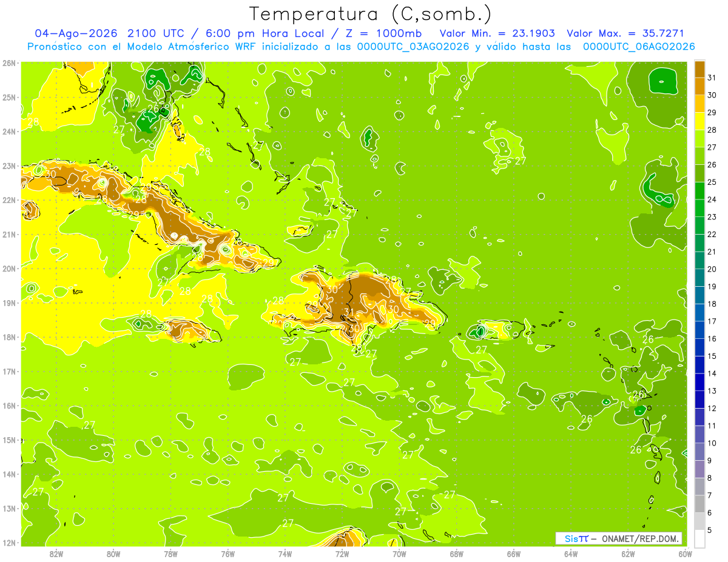728x562 pixels.
Task: Click 'Valor Min. = 23.1903' text
Action: click(x=497, y=33)
